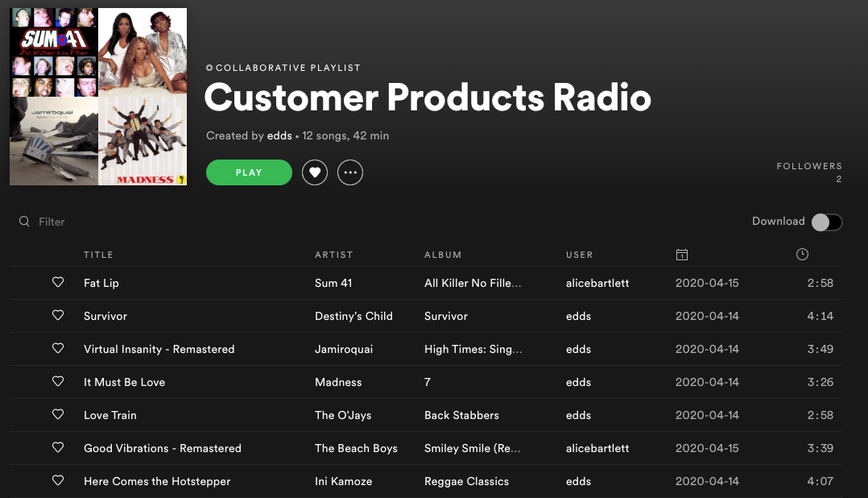868x498 pixels.
Task: Like the song Survivor
Action: (57, 316)
